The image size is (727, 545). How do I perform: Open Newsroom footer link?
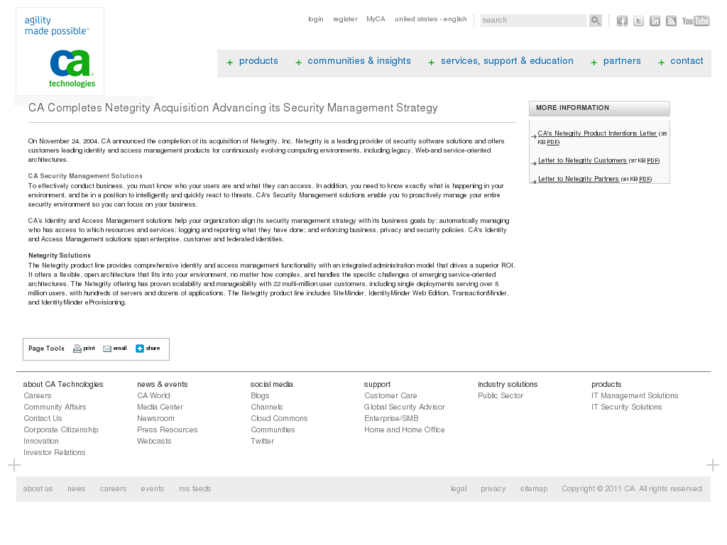point(155,418)
